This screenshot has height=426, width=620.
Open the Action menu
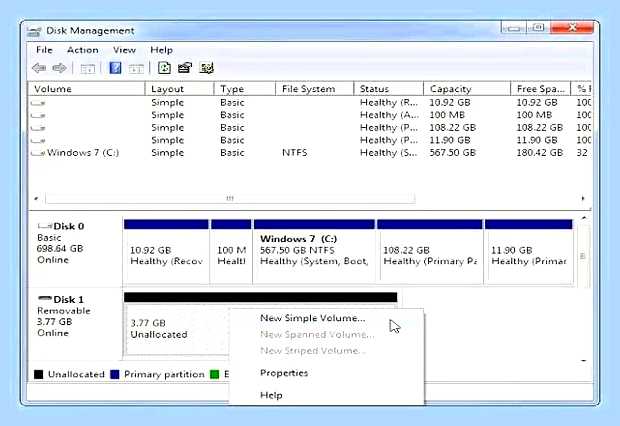click(x=83, y=50)
